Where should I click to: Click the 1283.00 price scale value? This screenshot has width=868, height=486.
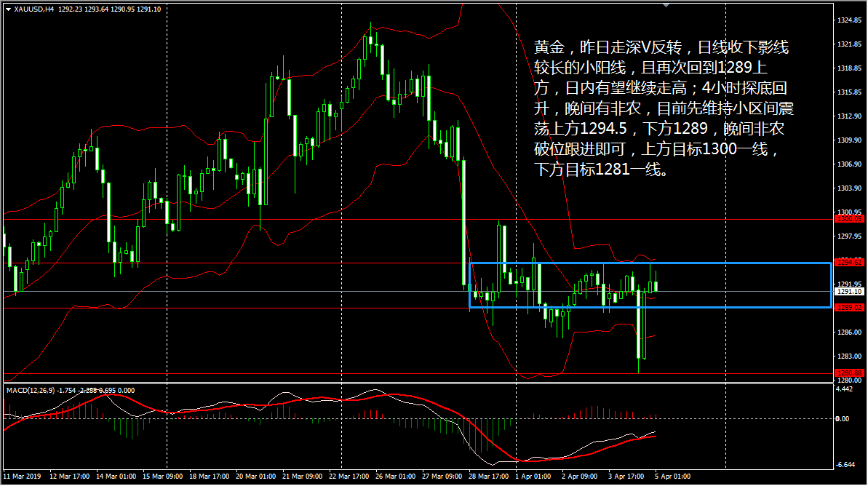pos(850,356)
